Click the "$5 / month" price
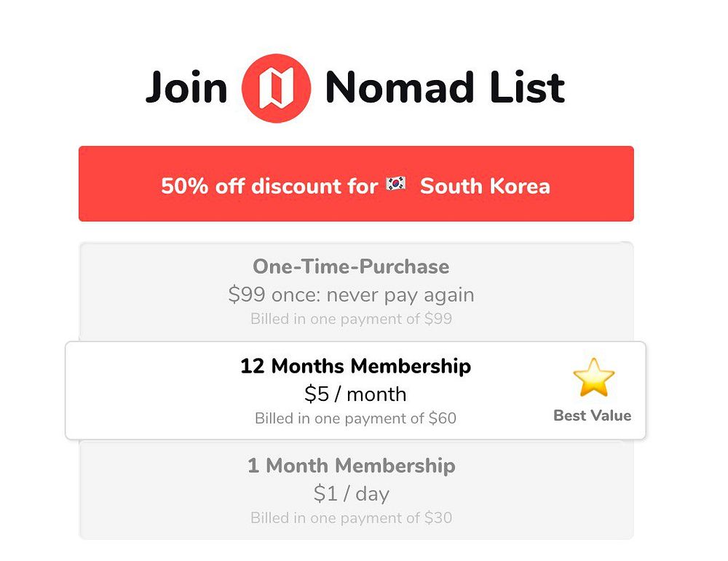The height and width of the screenshot is (561, 728). 355,394
